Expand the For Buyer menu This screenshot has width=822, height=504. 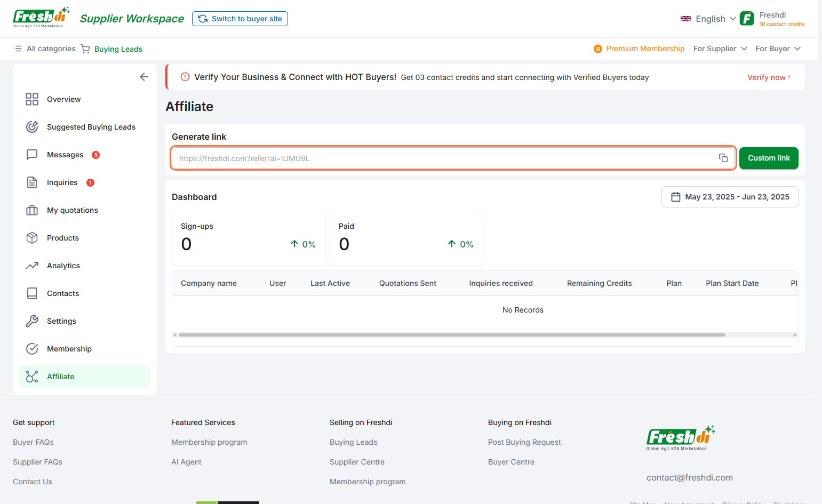pyautogui.click(x=778, y=49)
